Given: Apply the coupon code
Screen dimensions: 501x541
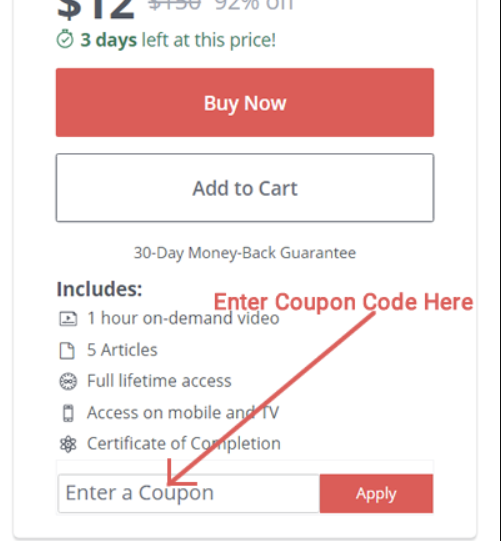Looking at the screenshot, I should tap(376, 493).
